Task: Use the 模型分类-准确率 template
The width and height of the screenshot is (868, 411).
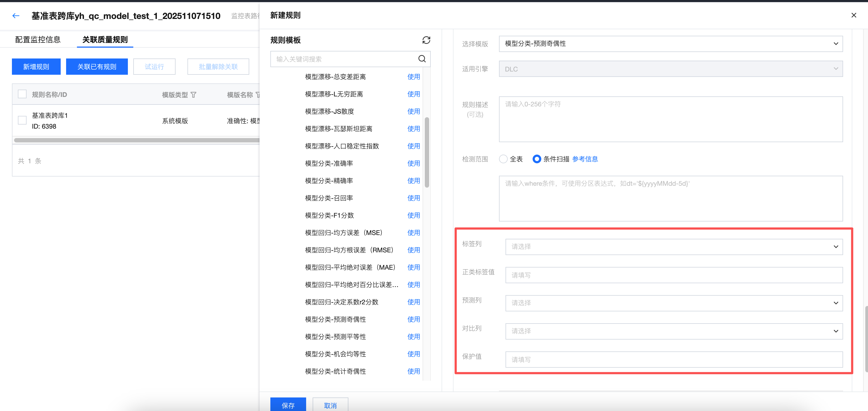Action: (x=413, y=163)
